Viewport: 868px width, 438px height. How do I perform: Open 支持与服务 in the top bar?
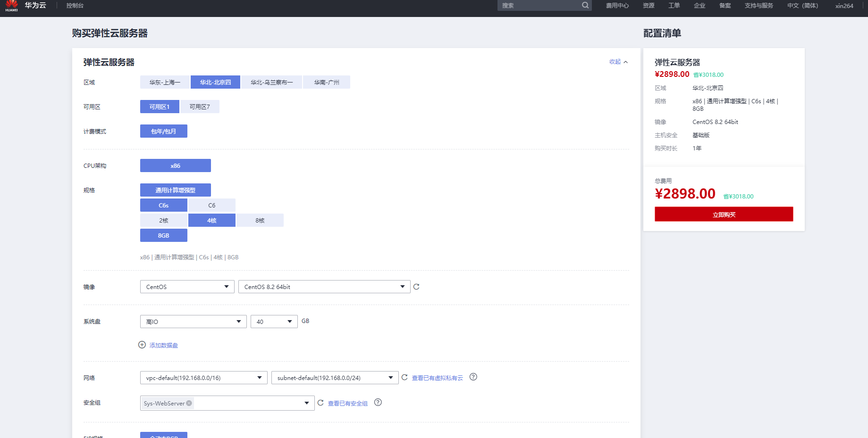pos(759,6)
